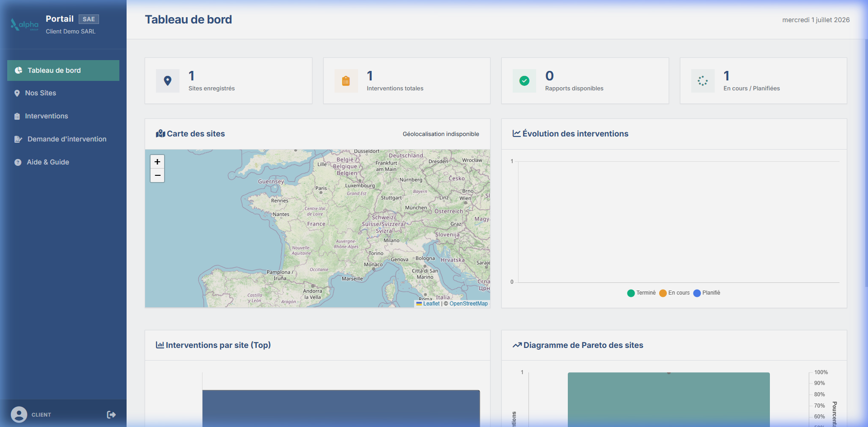
Task: Click the Interventions par site bar-chart icon
Action: [x=160, y=345]
